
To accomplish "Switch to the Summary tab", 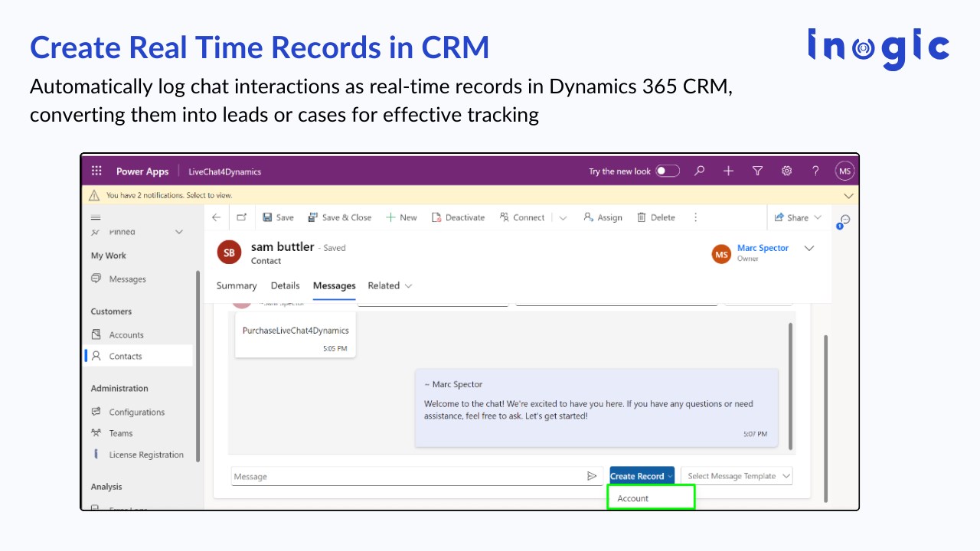I will 237,285.
